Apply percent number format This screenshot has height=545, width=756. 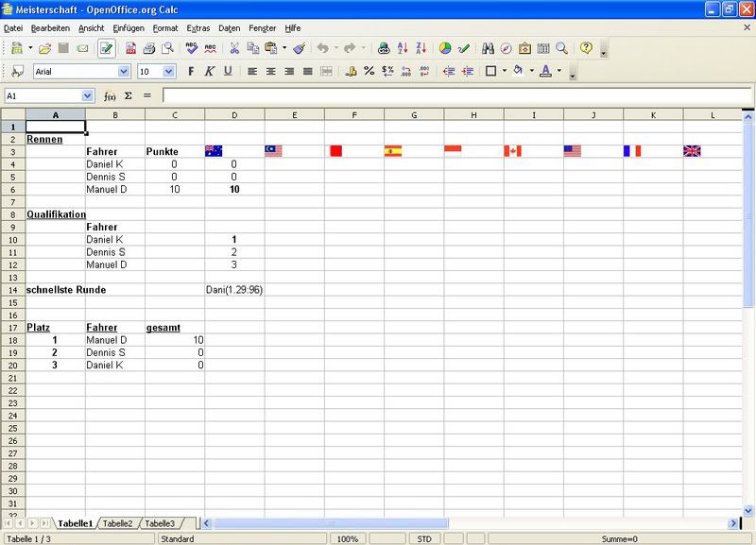pos(369,72)
